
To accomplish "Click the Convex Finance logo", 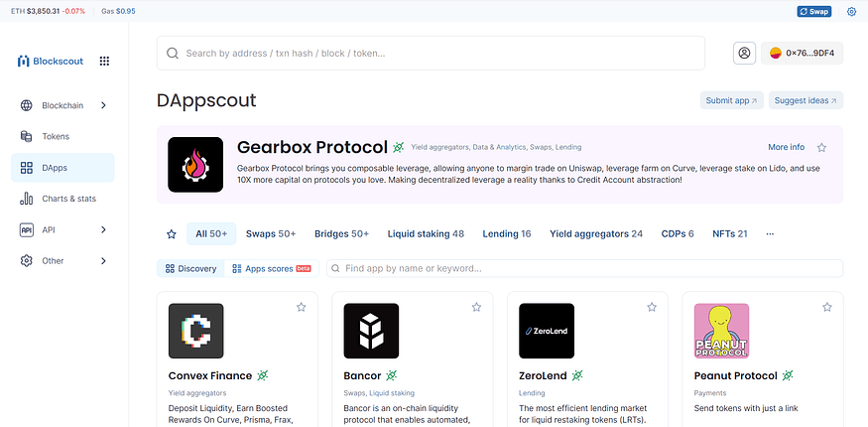I will [x=196, y=331].
